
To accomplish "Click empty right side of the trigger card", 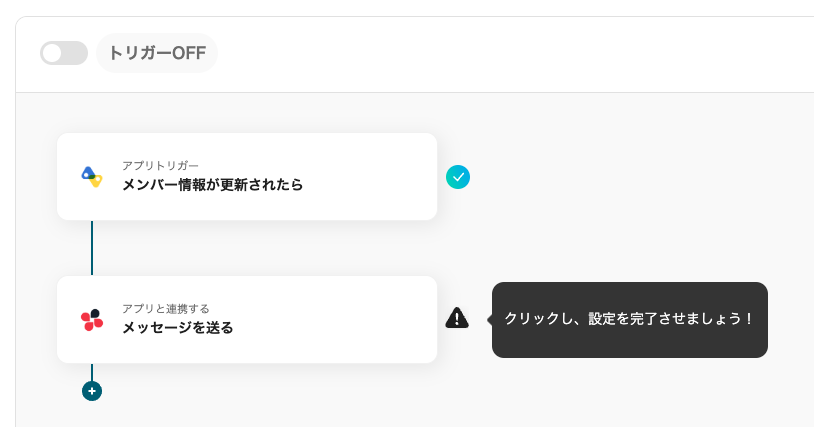I will coord(380,177).
